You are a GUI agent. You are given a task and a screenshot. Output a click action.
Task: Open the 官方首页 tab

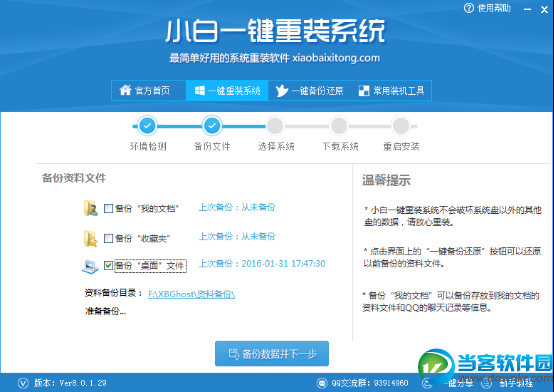(149, 90)
